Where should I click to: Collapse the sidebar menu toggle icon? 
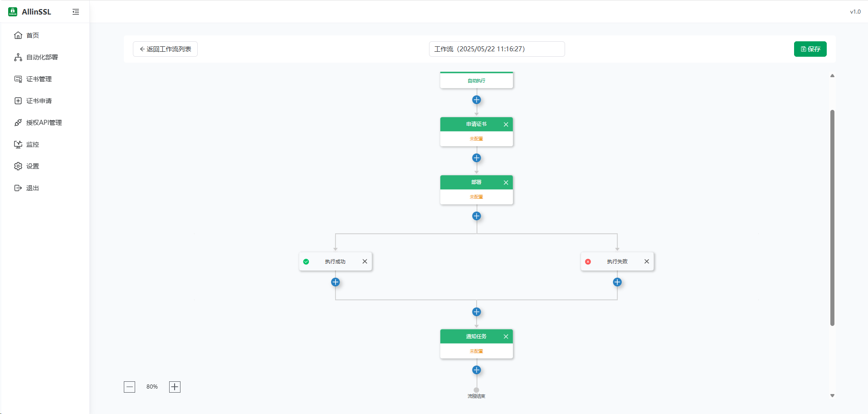[x=76, y=12]
